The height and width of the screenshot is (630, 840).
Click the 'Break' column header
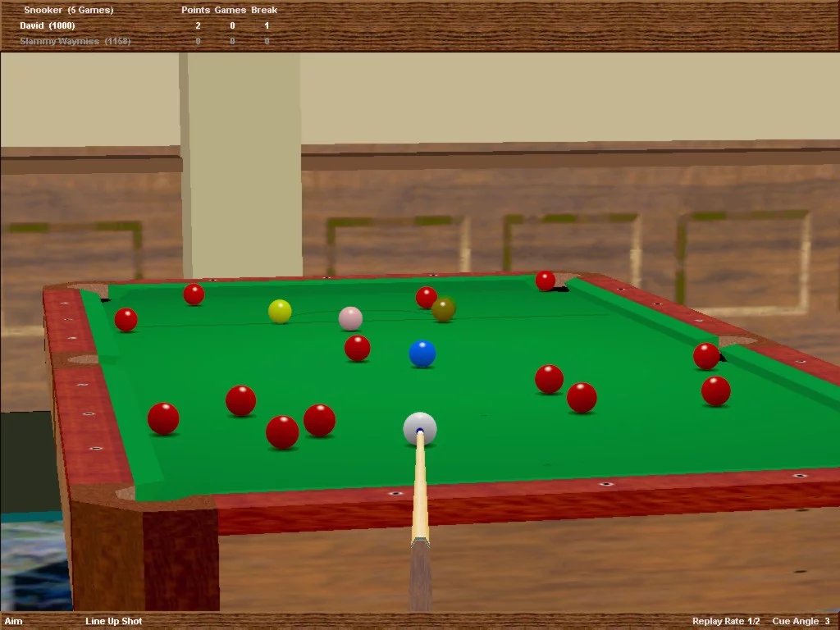click(x=264, y=10)
